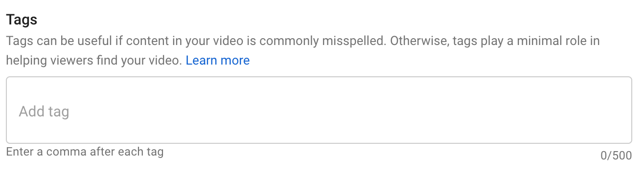Click the 'Add tag' placeholder text
The height and width of the screenshot is (180, 644).
(x=44, y=112)
